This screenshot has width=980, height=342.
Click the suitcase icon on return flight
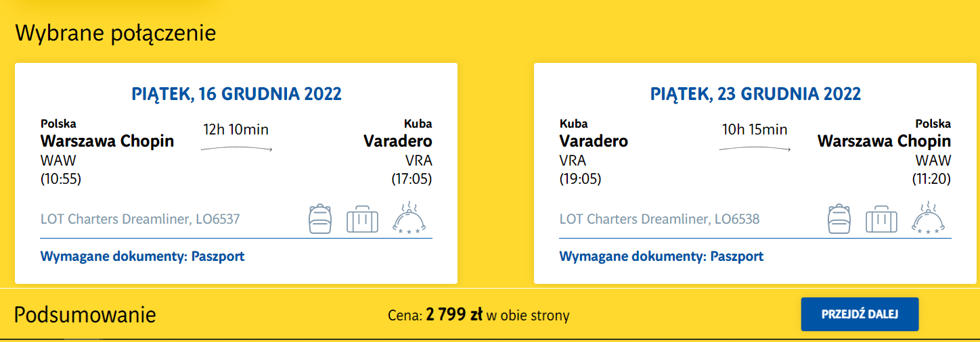(x=881, y=219)
